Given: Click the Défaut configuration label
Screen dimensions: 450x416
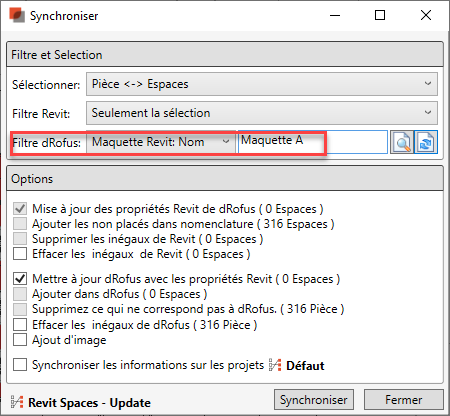Looking at the screenshot, I should click(305, 366).
